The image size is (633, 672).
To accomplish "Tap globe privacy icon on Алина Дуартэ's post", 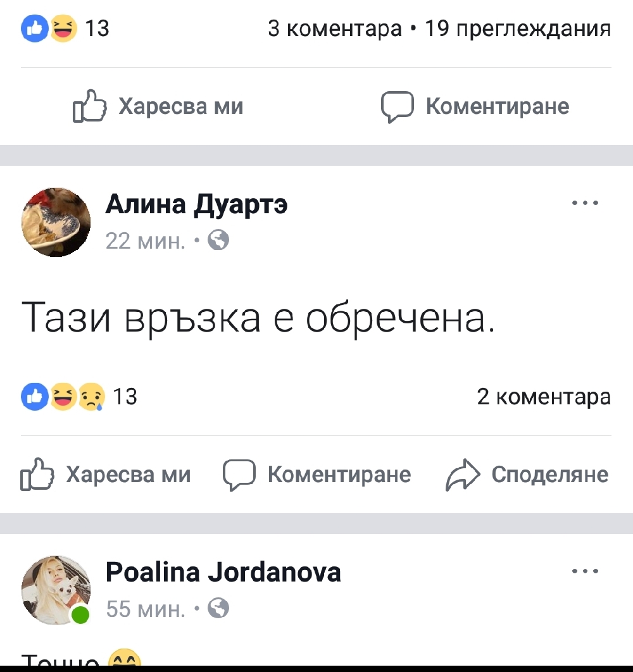I will (218, 240).
